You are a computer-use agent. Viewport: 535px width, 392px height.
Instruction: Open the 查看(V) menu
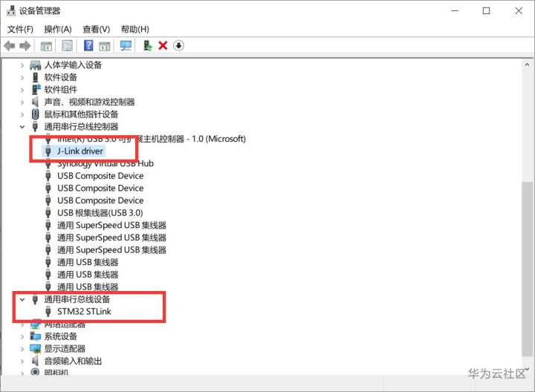click(x=96, y=29)
